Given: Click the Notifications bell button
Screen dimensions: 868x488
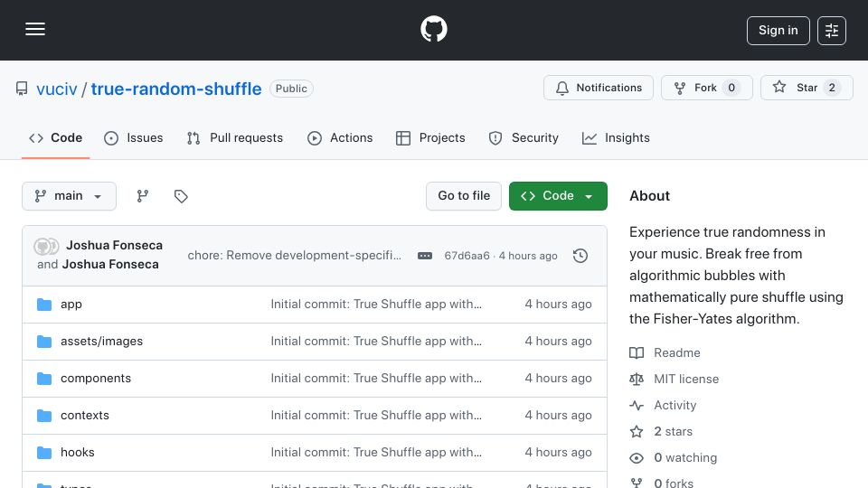Looking at the screenshot, I should pos(598,88).
